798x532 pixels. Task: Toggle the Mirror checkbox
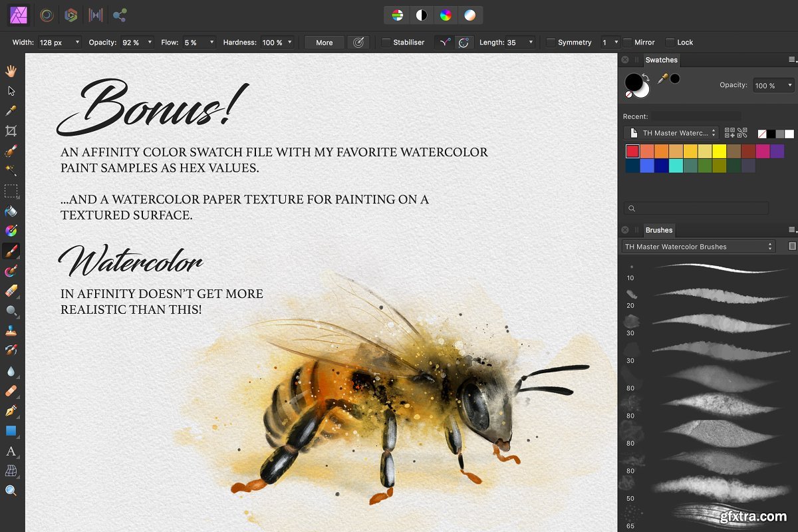point(627,43)
